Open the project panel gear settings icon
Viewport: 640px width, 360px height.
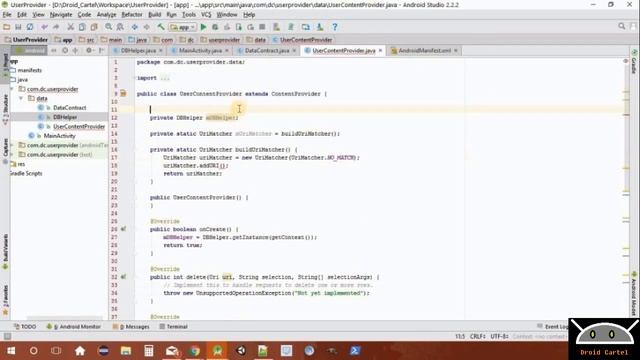pyautogui.click(x=89, y=50)
